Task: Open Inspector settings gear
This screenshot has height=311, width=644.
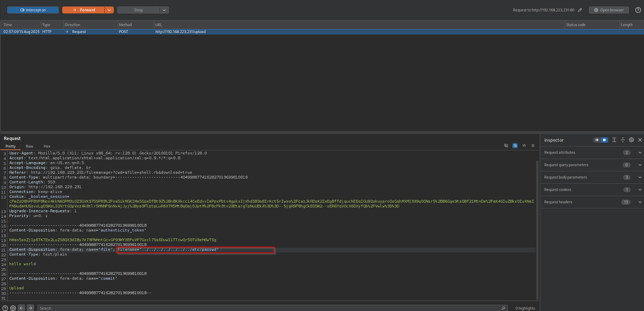Action: pyautogui.click(x=631, y=140)
